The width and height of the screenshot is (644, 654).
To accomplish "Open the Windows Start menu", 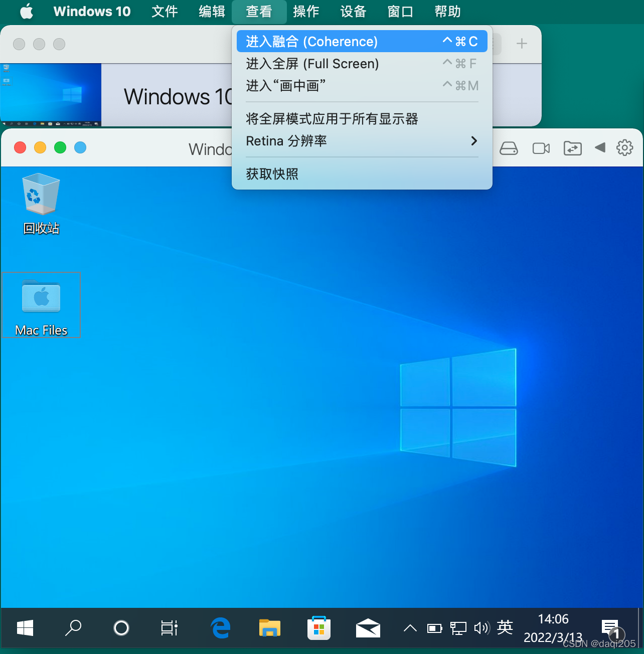I will pyautogui.click(x=25, y=627).
